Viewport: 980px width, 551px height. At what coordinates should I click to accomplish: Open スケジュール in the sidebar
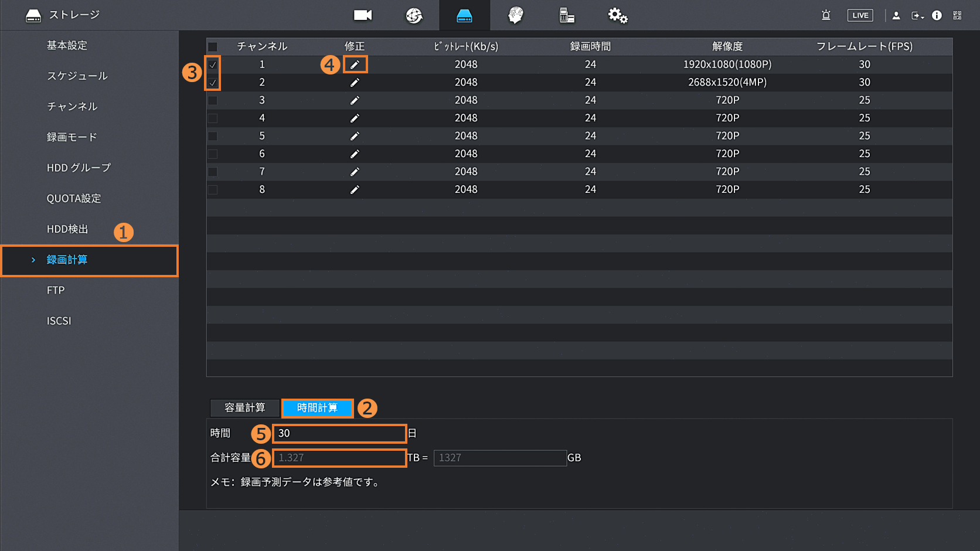(77, 76)
